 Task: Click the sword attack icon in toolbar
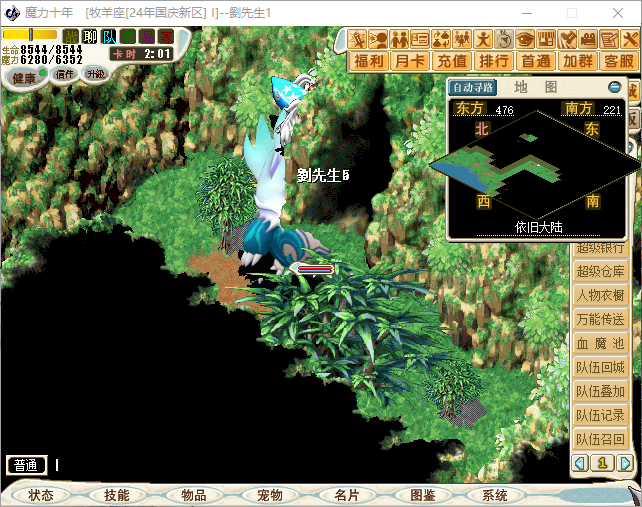(357, 39)
